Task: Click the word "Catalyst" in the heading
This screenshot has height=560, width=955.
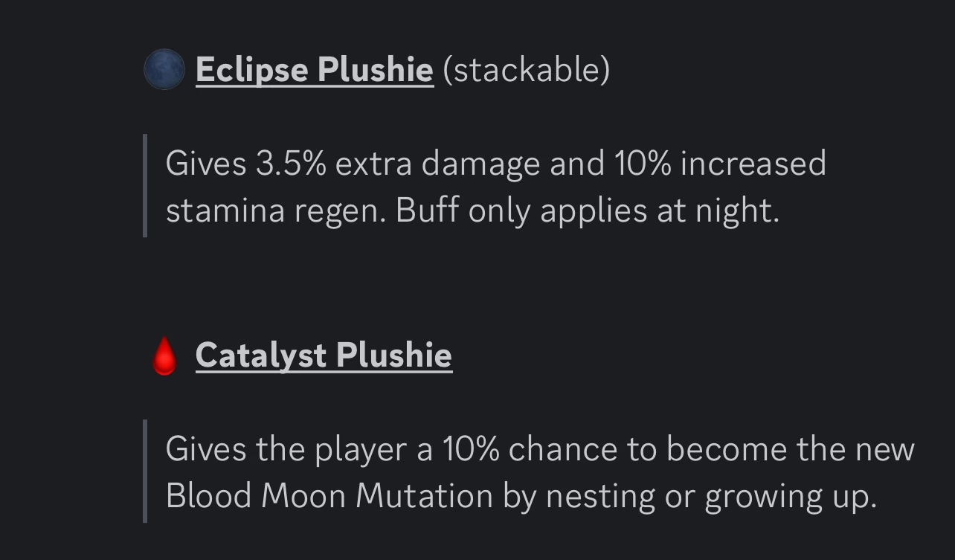Action: click(262, 355)
